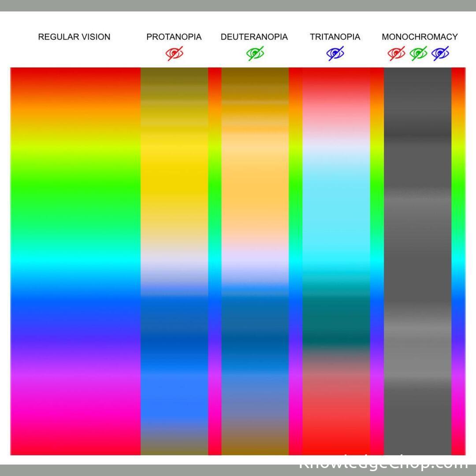This screenshot has width=476, height=476.
Task: Click the Tritanopia pink-cyan color column
Action: click(x=336, y=261)
